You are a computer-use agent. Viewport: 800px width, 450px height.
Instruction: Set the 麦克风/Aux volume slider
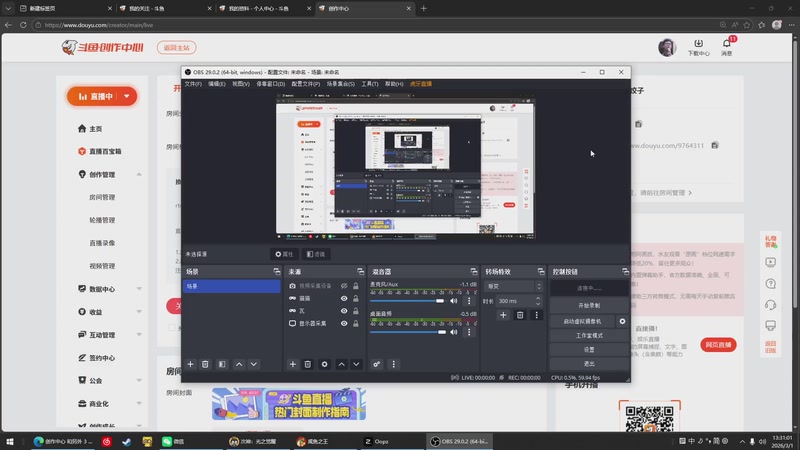click(x=407, y=301)
